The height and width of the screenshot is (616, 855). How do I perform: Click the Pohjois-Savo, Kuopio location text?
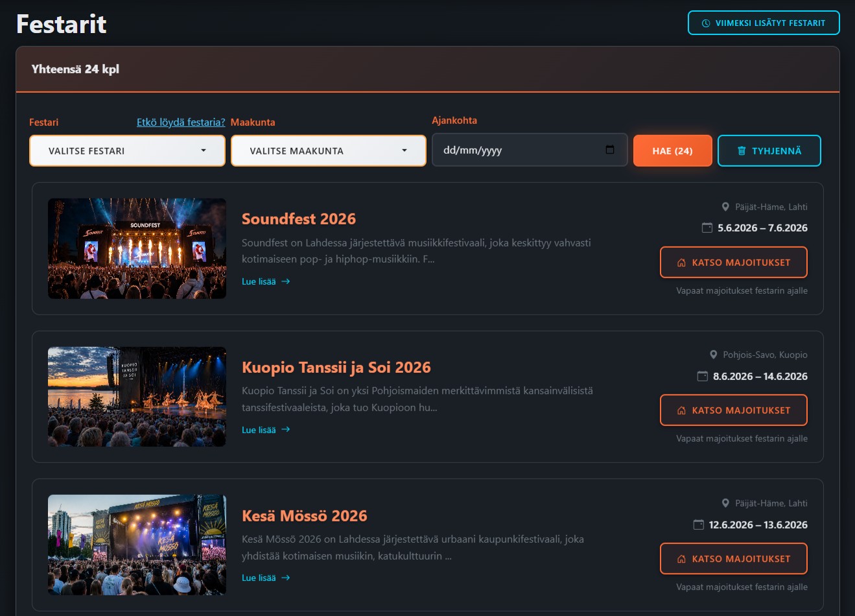(766, 355)
